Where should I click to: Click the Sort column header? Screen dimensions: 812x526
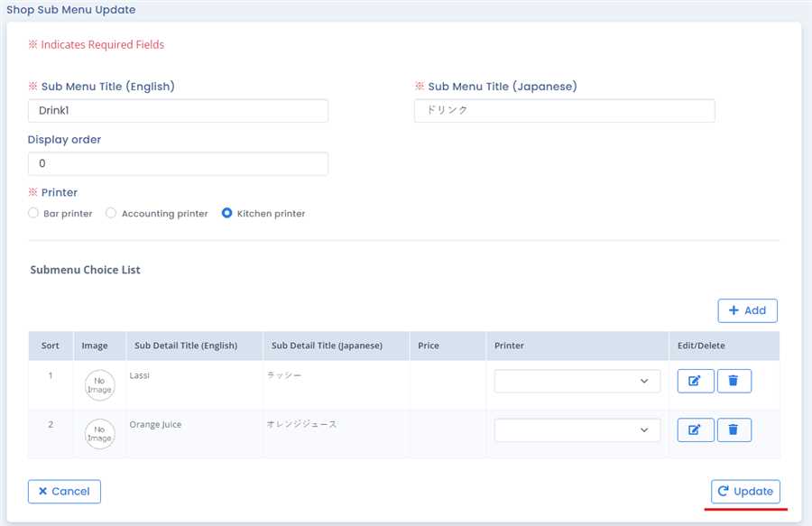pyautogui.click(x=51, y=346)
